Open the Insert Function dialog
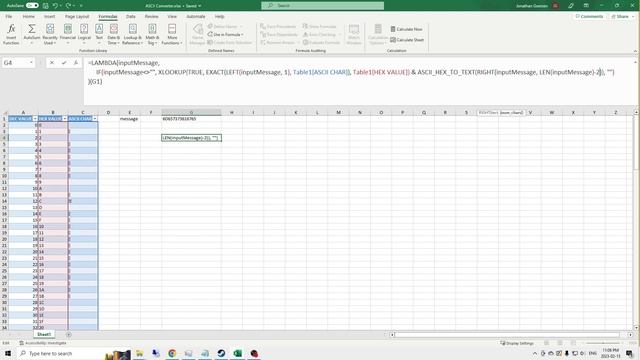 pos(11,34)
